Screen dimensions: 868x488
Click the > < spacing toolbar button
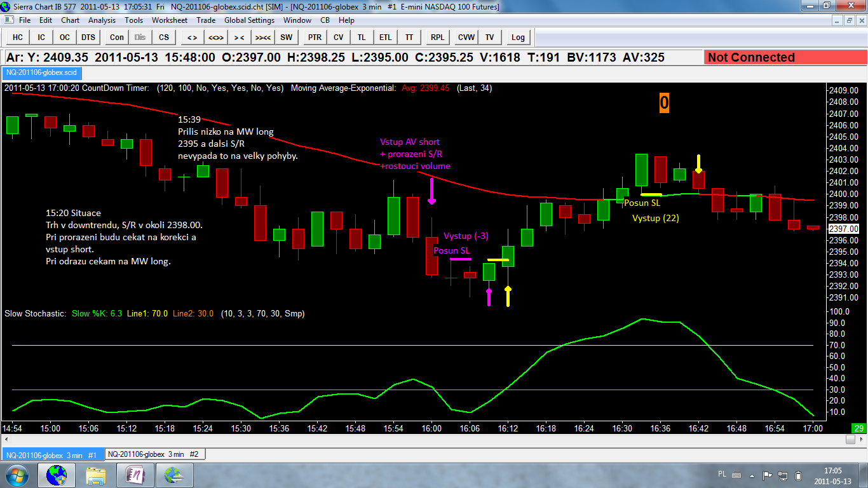pos(240,37)
